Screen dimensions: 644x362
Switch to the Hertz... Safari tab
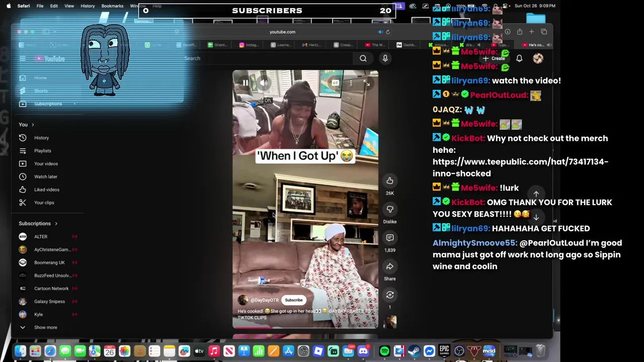[312, 45]
